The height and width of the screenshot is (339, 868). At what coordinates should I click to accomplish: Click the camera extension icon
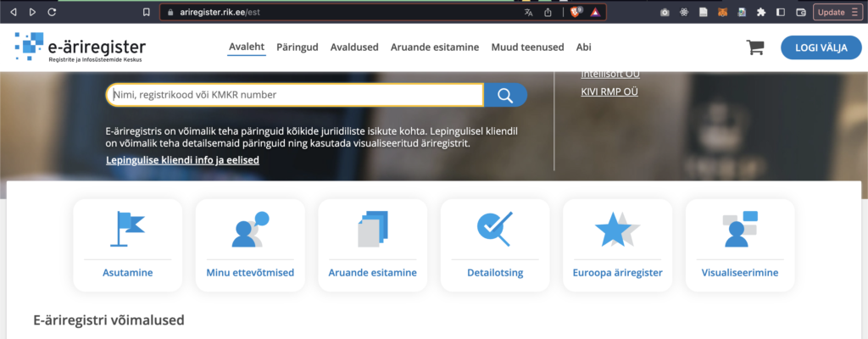coord(665,12)
